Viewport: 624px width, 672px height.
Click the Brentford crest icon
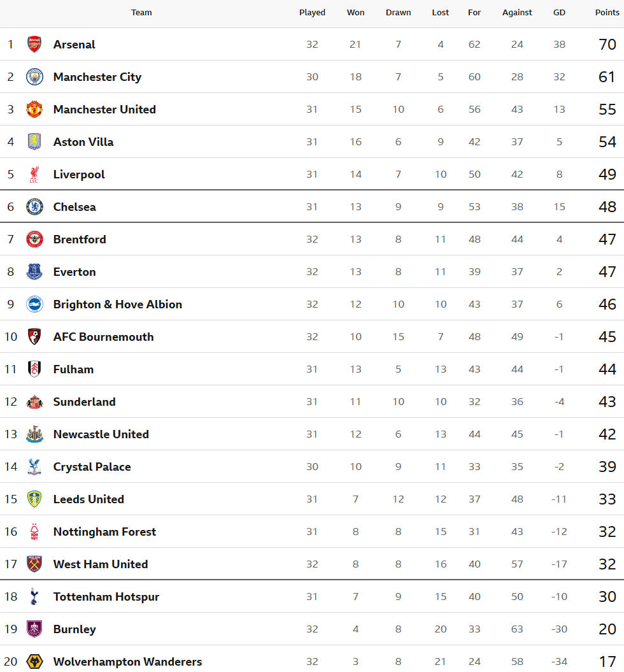(x=34, y=239)
